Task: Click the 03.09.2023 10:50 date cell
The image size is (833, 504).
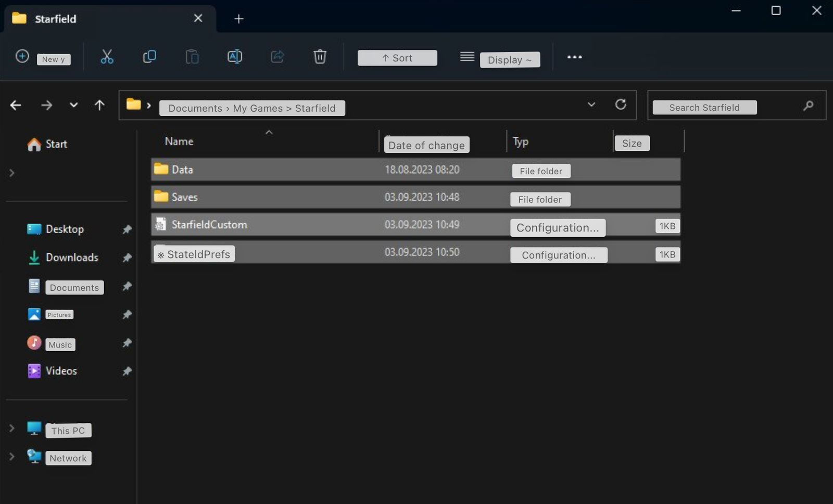Action: pyautogui.click(x=422, y=252)
